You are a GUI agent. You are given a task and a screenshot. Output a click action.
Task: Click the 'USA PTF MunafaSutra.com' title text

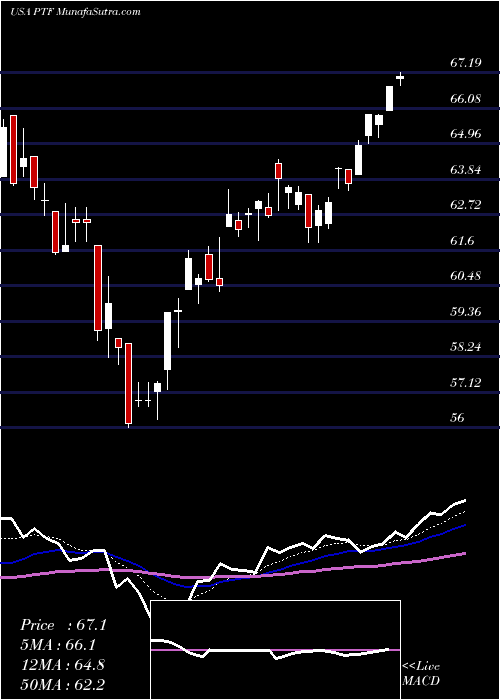[75, 12]
